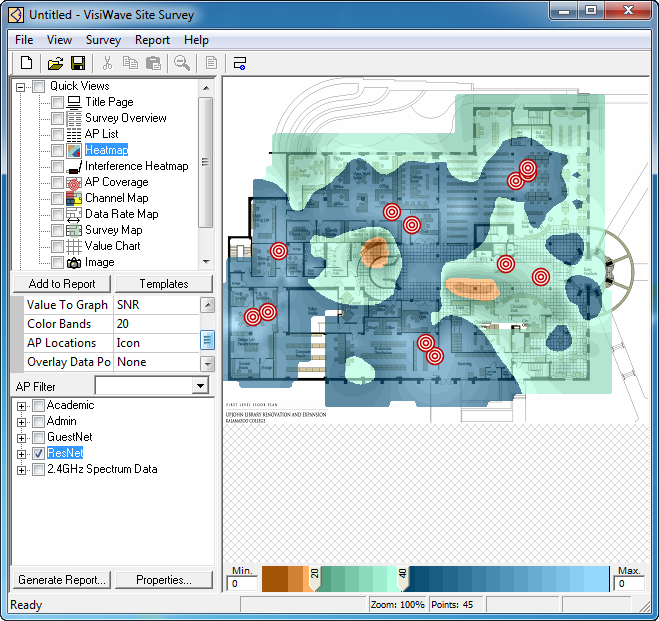Click the zoom magnifier toolbar icon
This screenshot has height=621, width=659.
(x=182, y=63)
